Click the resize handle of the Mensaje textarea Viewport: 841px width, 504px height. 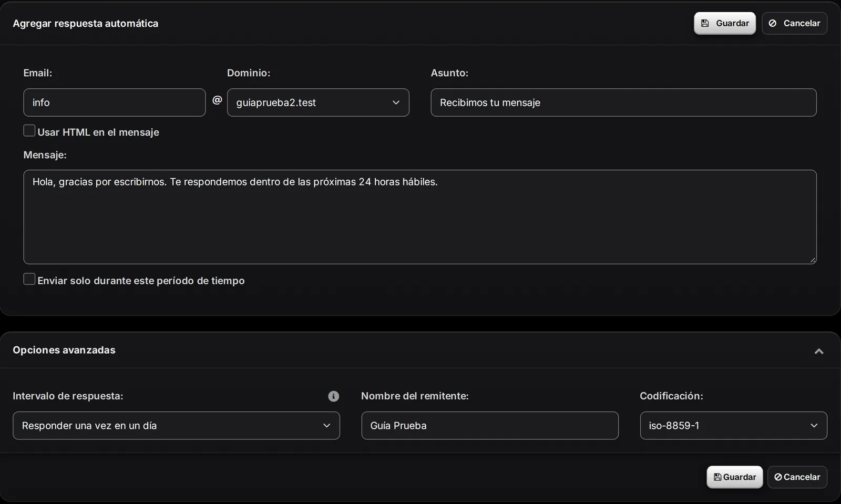[x=813, y=260]
